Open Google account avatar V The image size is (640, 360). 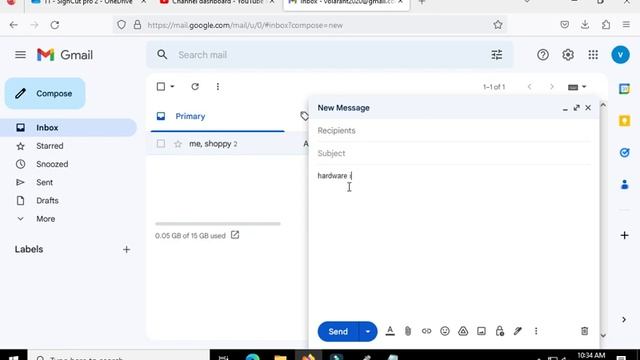point(620,55)
